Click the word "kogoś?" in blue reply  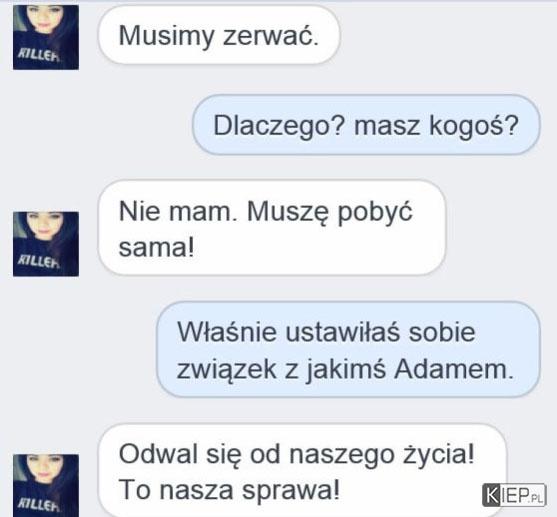click(x=474, y=126)
